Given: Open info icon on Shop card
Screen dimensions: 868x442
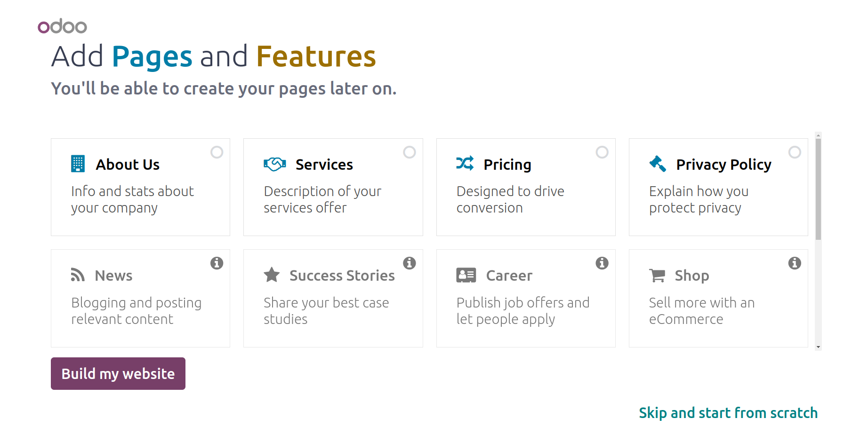Looking at the screenshot, I should pyautogui.click(x=795, y=263).
